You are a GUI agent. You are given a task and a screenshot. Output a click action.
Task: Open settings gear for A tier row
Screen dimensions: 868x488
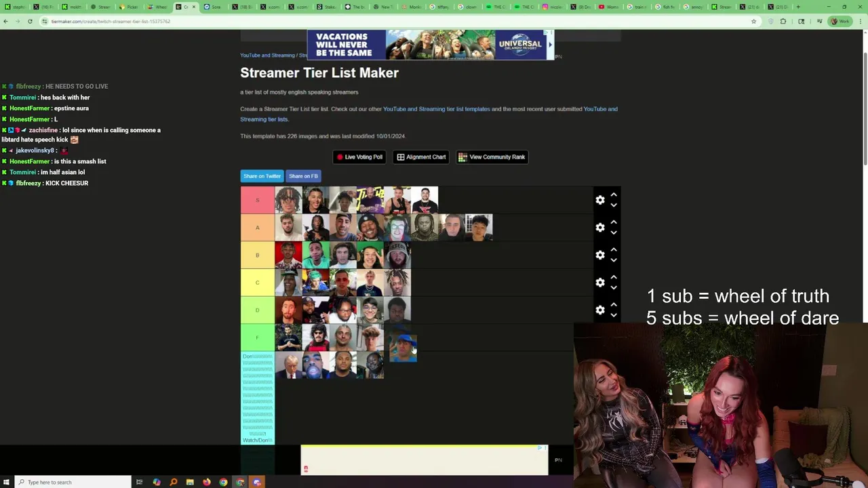point(600,227)
